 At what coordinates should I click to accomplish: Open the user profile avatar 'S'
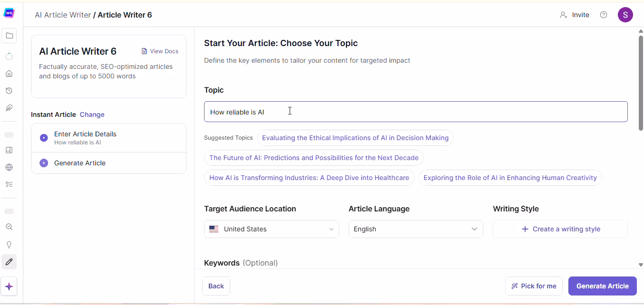(625, 15)
